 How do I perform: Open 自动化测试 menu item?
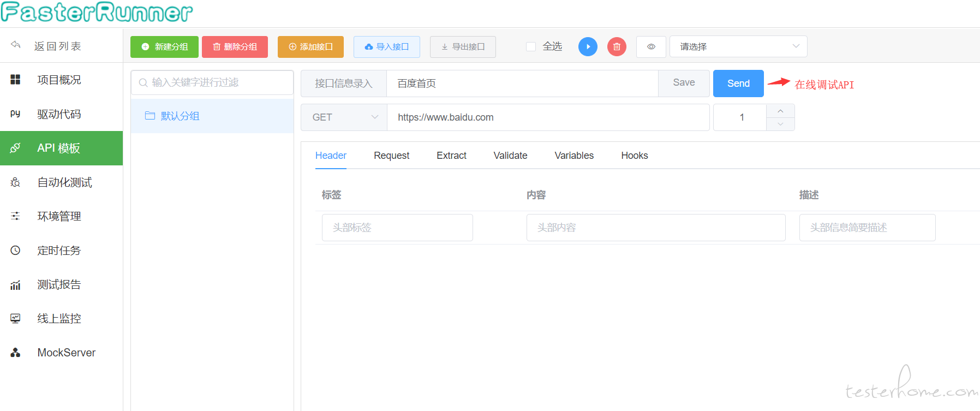tap(61, 182)
